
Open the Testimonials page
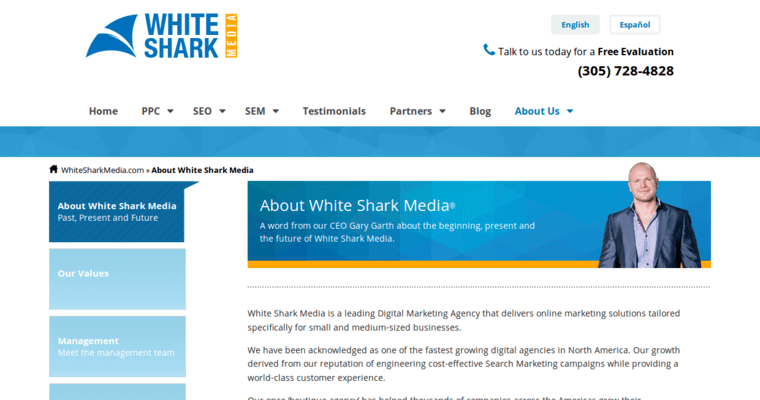point(334,111)
